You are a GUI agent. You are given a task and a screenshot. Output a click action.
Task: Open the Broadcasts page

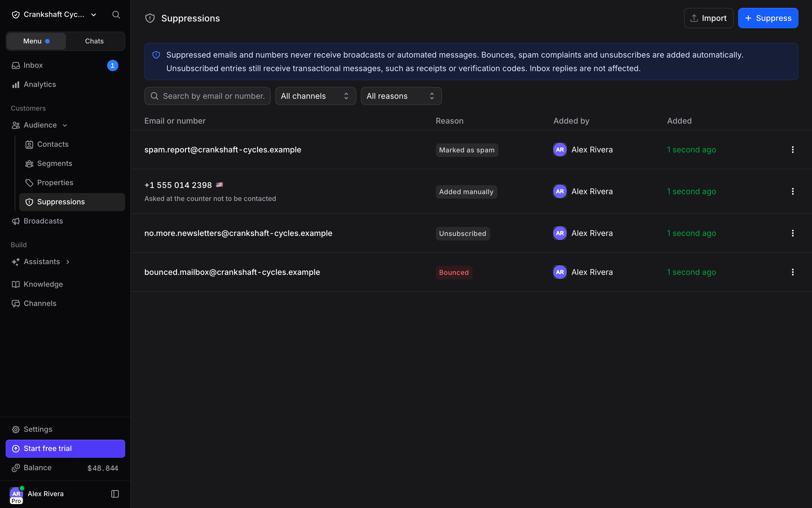point(65,221)
